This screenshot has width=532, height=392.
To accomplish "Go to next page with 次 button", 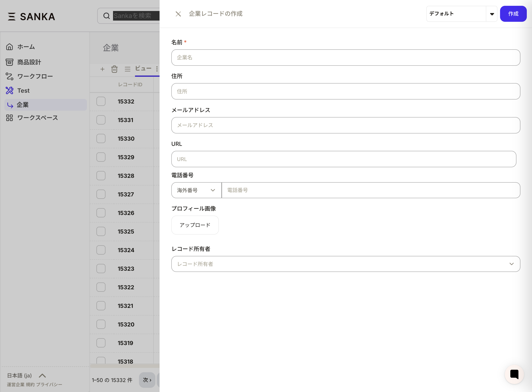I will pos(147,380).
